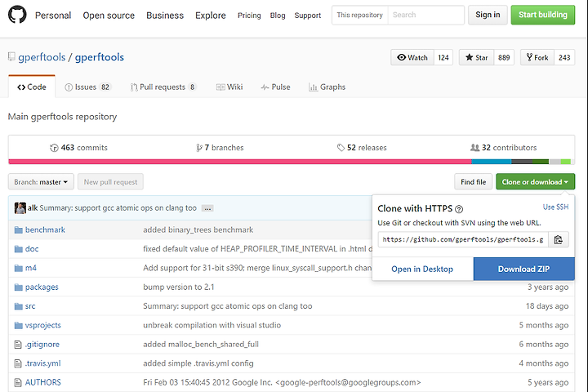Click New pull request button
Viewport: 588px width, 392px height.
pos(110,182)
